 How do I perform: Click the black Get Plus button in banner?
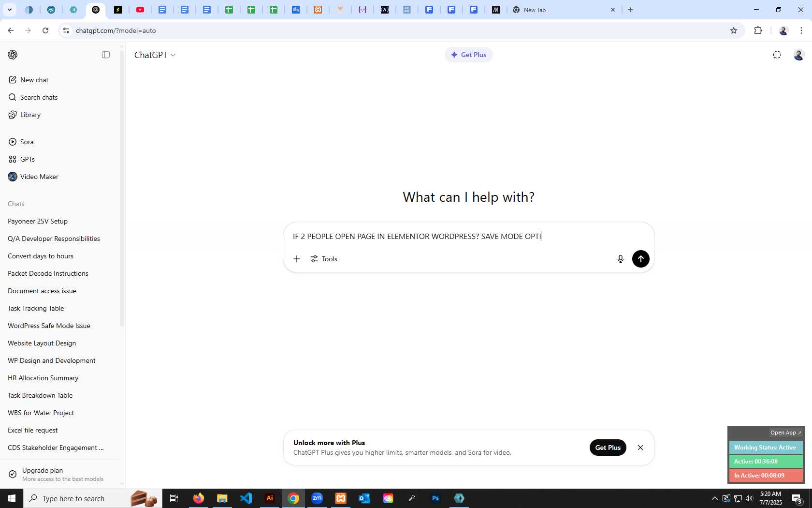608,448
